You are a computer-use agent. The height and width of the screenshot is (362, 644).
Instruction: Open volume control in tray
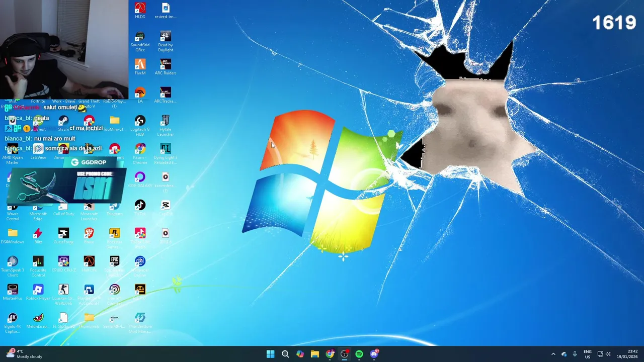tap(608, 354)
